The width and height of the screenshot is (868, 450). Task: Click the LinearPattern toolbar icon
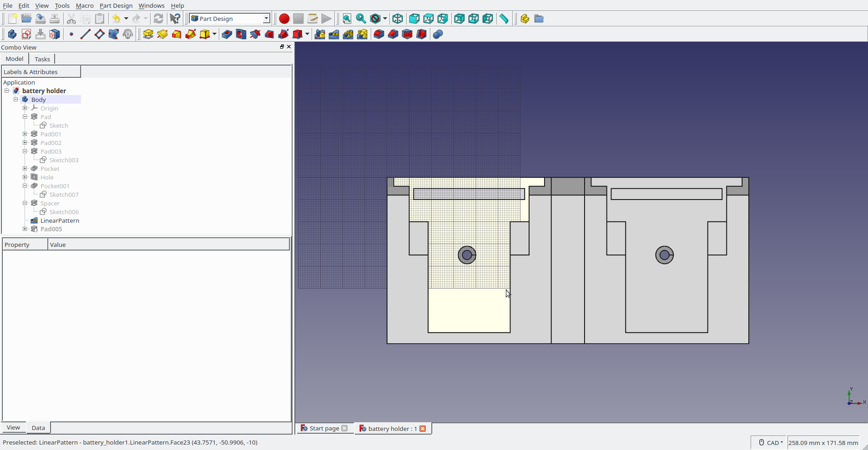[x=334, y=35]
